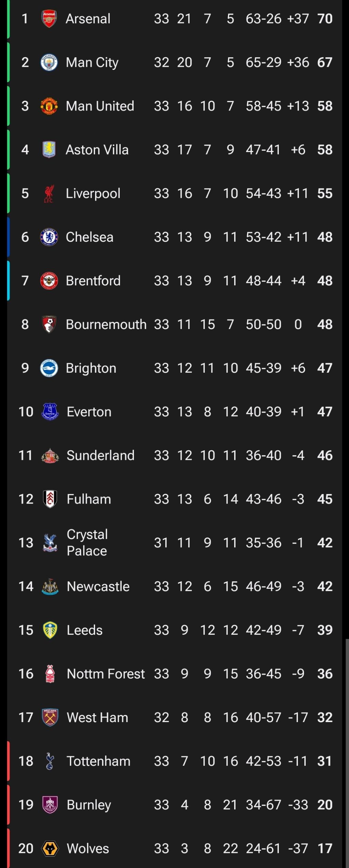Tap Everton's position number 10
The height and width of the screenshot is (868, 349).
pos(26,412)
